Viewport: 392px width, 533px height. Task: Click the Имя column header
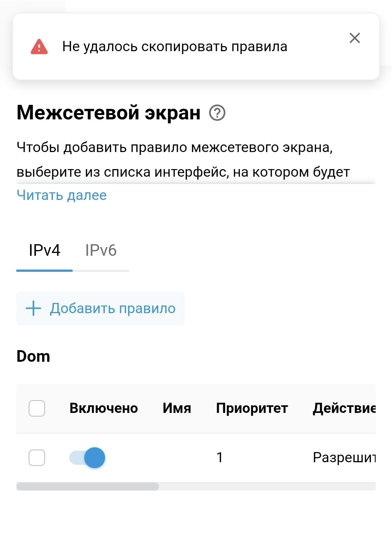point(177,408)
